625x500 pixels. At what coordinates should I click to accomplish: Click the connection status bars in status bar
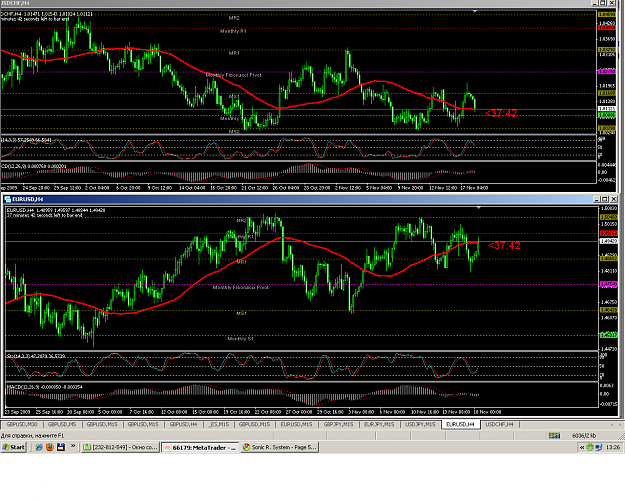tap(554, 435)
